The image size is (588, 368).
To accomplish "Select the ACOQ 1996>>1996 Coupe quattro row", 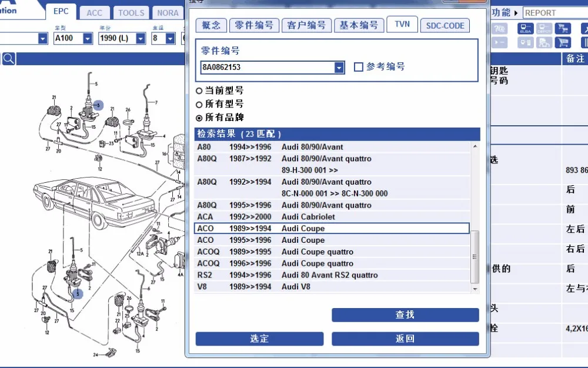I will click(332, 263).
